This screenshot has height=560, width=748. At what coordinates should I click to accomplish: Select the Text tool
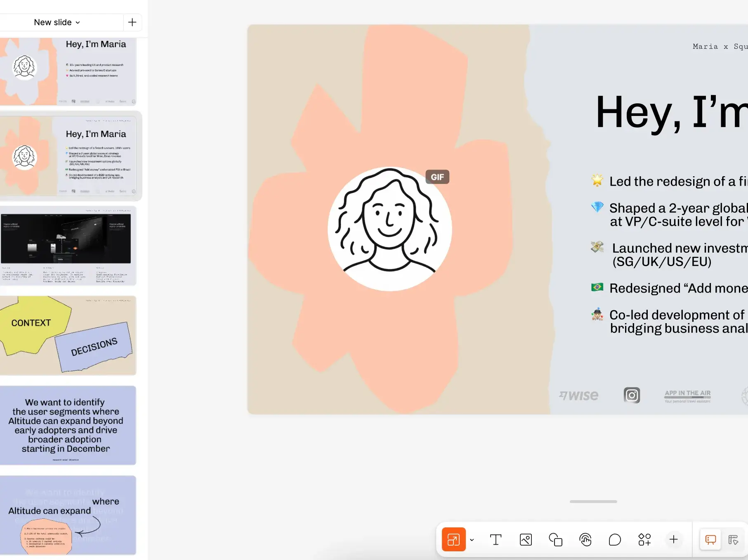click(x=496, y=539)
